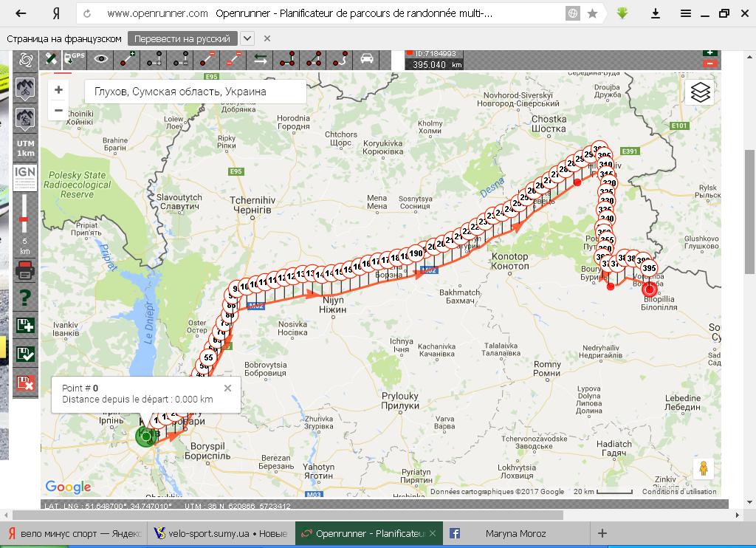Click the printer icon in left sidebar
Viewport: 756px width, 548px height.
tap(26, 270)
